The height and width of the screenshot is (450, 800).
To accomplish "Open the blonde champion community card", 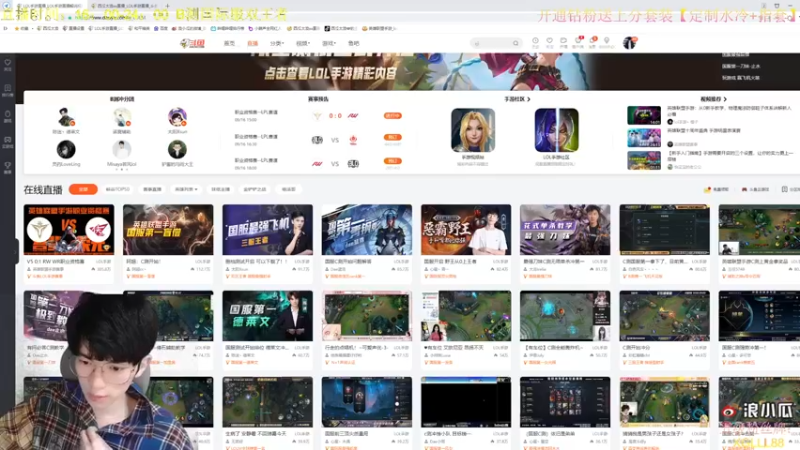I will 473,130.
